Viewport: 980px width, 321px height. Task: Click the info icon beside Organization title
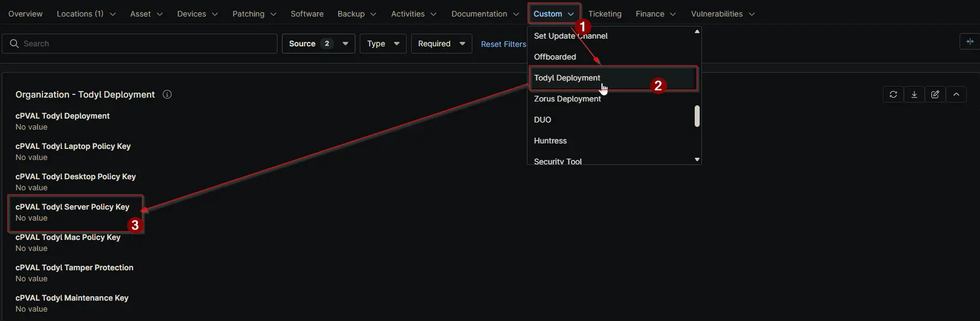(x=167, y=94)
